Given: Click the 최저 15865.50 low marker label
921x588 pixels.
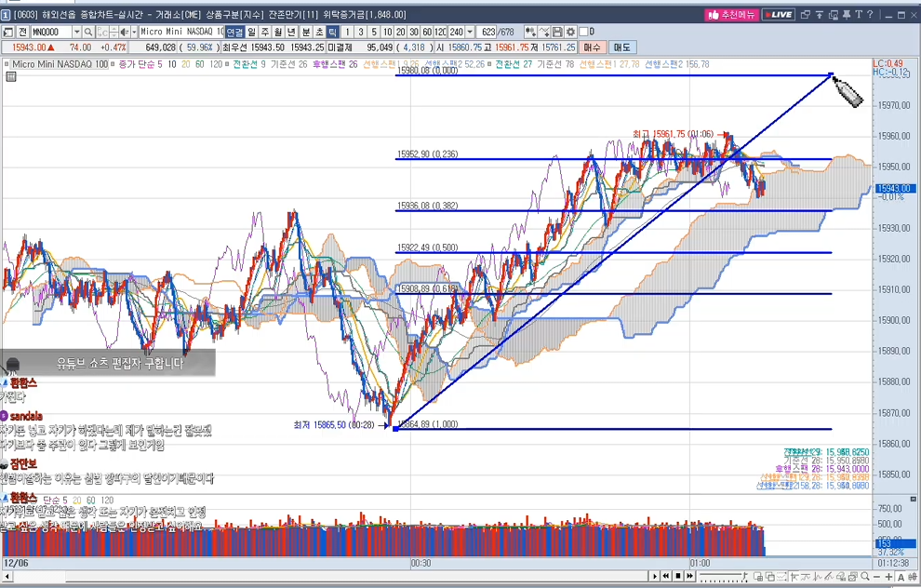Looking at the screenshot, I should pyautogui.click(x=334, y=424).
